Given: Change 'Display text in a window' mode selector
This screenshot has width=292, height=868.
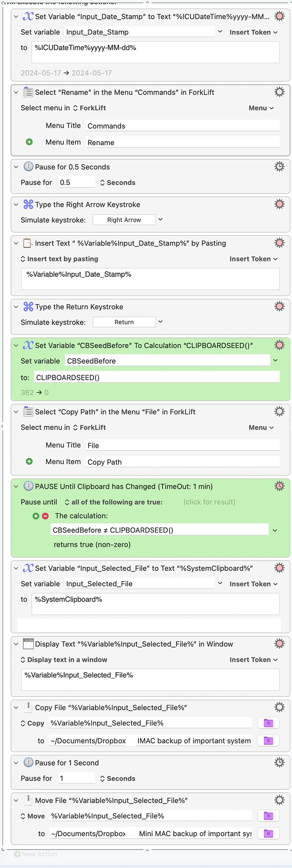Looking at the screenshot, I should coord(64,660).
